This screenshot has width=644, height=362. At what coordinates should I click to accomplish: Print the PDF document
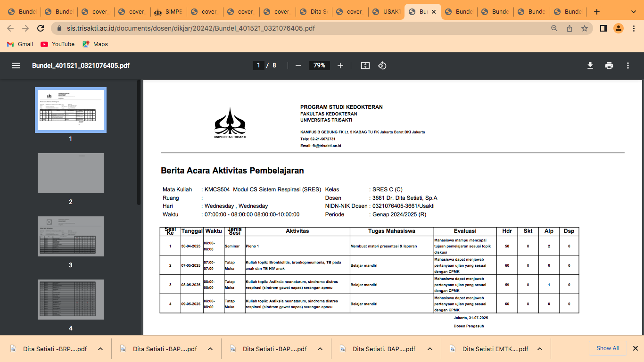click(609, 66)
